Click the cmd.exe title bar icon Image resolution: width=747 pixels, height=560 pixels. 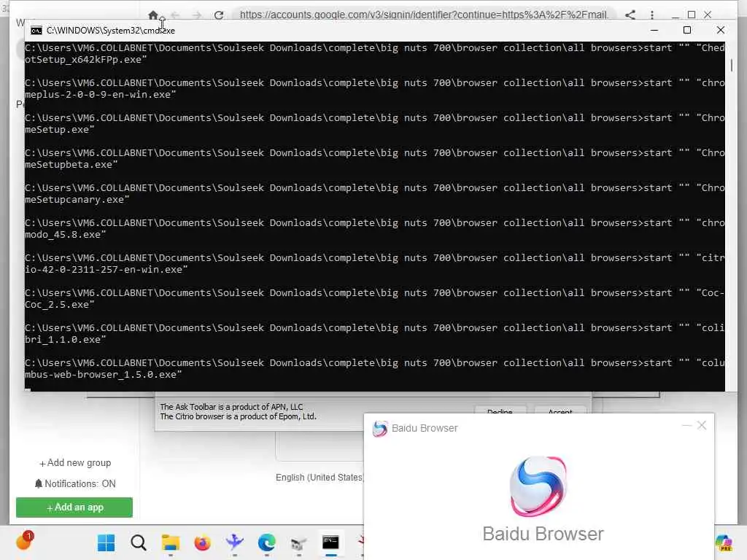click(x=36, y=31)
